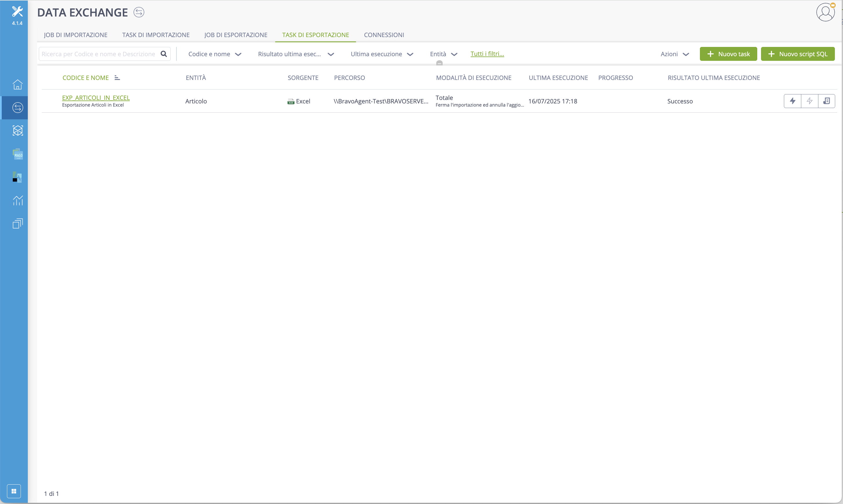The image size is (843, 504).
Task: Click the search field for Codice e nome
Action: pos(98,54)
